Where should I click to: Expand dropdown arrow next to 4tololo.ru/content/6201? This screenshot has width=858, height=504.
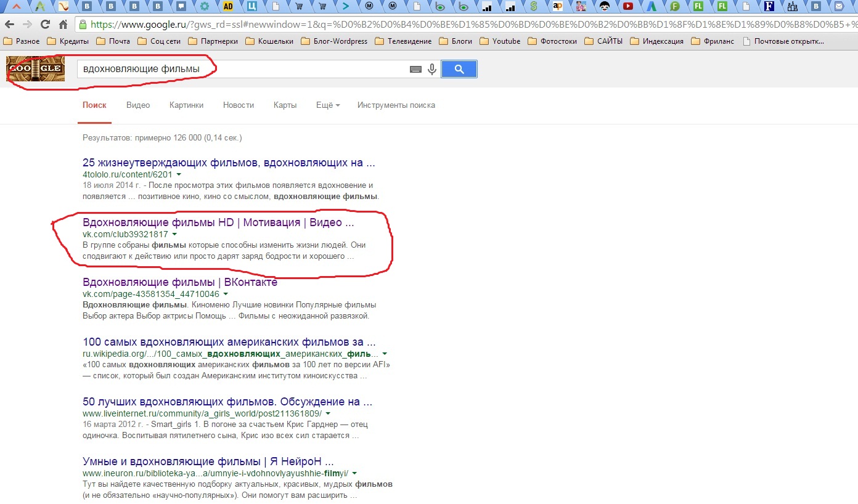[x=178, y=174]
